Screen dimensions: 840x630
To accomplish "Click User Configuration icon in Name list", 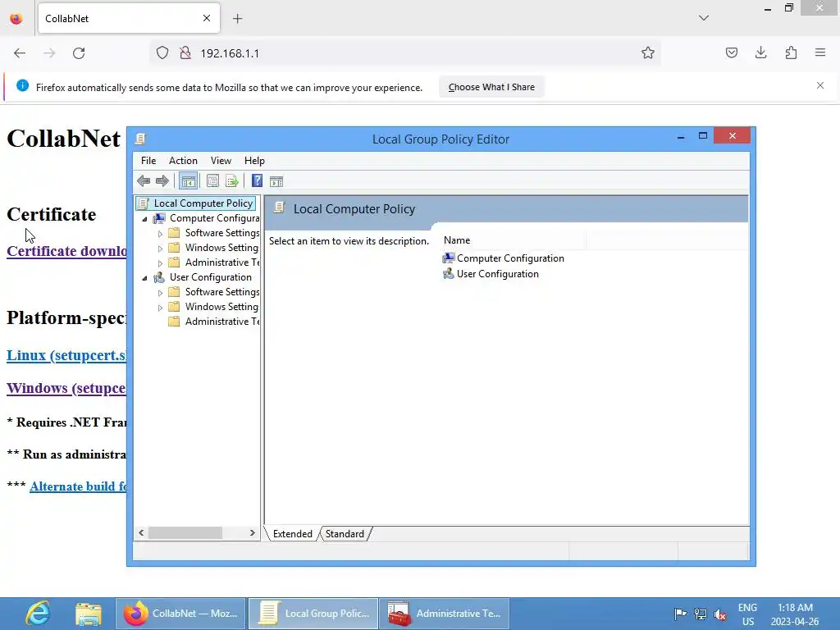I will [x=449, y=274].
